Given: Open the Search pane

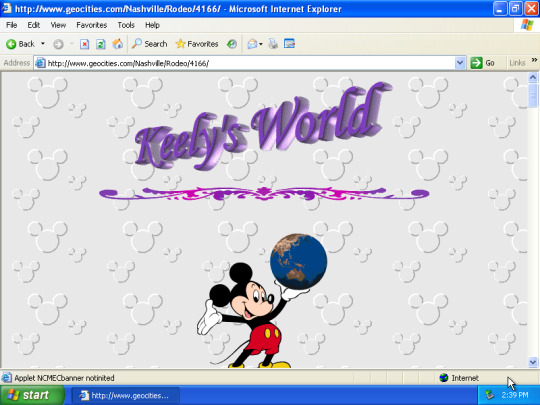Looking at the screenshot, I should tap(149, 44).
